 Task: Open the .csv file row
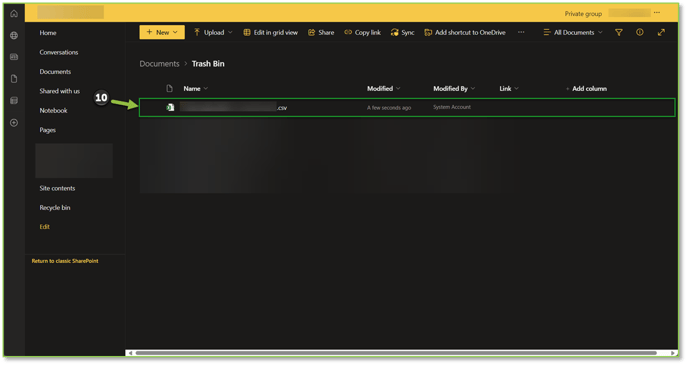click(x=407, y=108)
